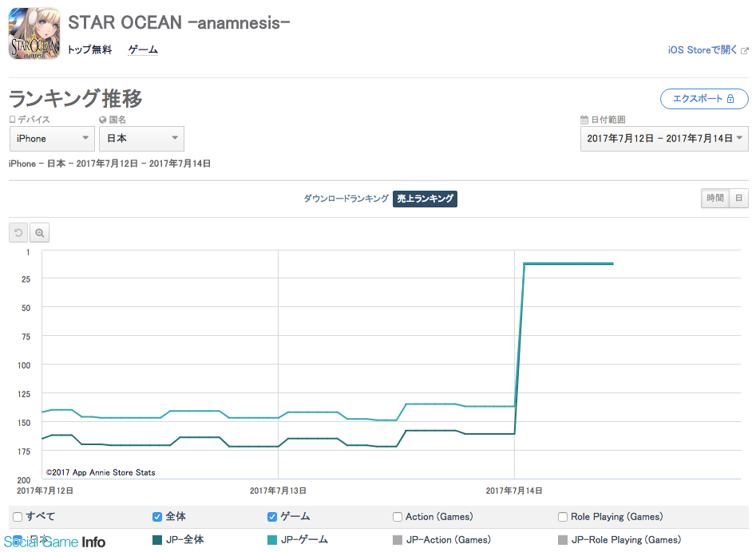
Task: Switch to ダウンロードランキング tab
Action: pyautogui.click(x=346, y=199)
